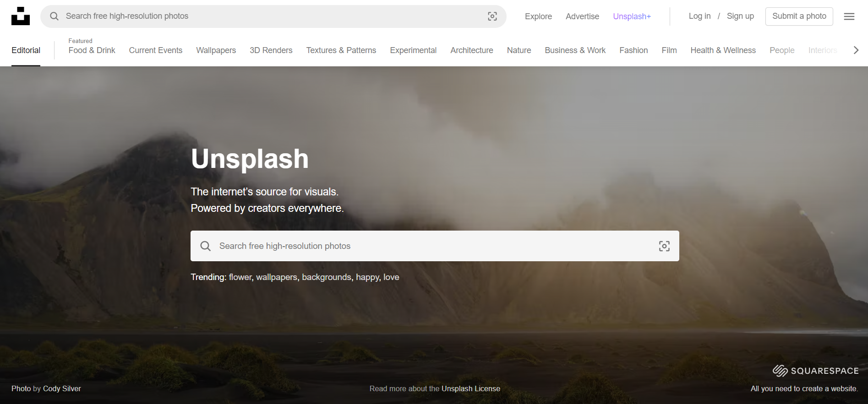Search trending term flower
Image resolution: width=868 pixels, height=404 pixels.
click(240, 277)
